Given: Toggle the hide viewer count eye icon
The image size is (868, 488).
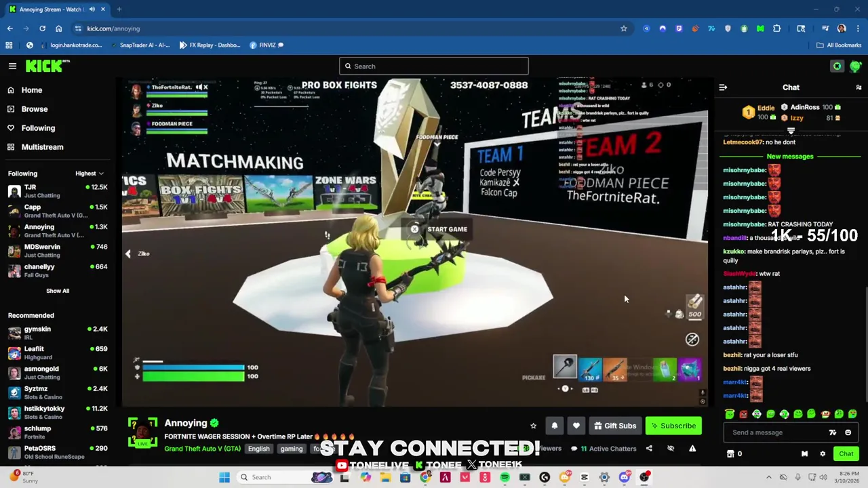Looking at the screenshot, I should coord(671,448).
